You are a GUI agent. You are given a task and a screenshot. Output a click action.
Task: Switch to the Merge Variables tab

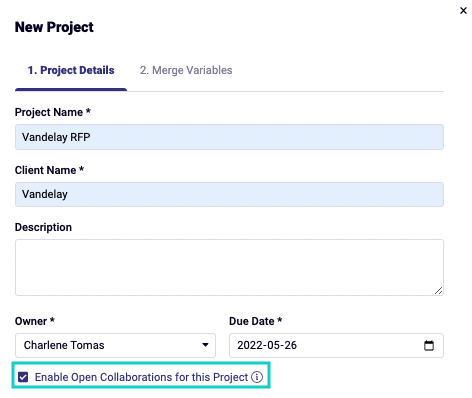point(186,70)
